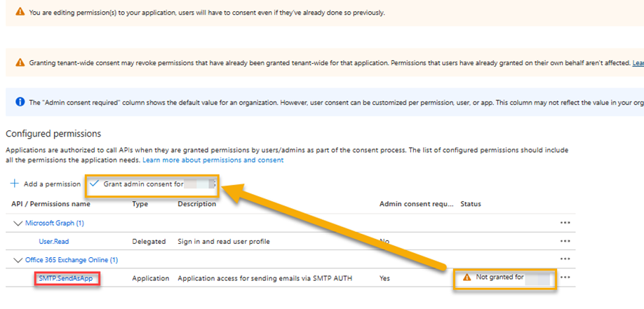The height and width of the screenshot is (309, 644).
Task: Click warning triangle in editing permissions banner
Action: [20, 12]
